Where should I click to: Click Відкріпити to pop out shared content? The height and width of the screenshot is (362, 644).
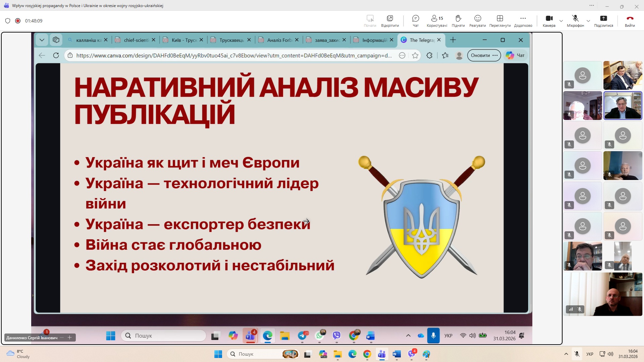pos(390,21)
